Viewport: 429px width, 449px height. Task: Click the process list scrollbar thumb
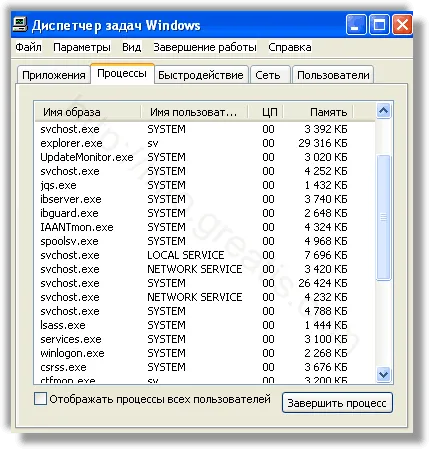383,218
